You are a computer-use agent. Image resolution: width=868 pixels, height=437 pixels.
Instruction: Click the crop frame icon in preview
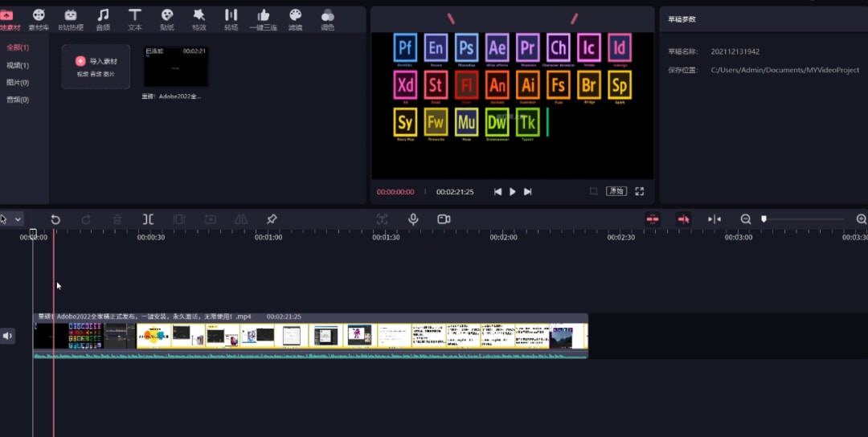tap(593, 191)
